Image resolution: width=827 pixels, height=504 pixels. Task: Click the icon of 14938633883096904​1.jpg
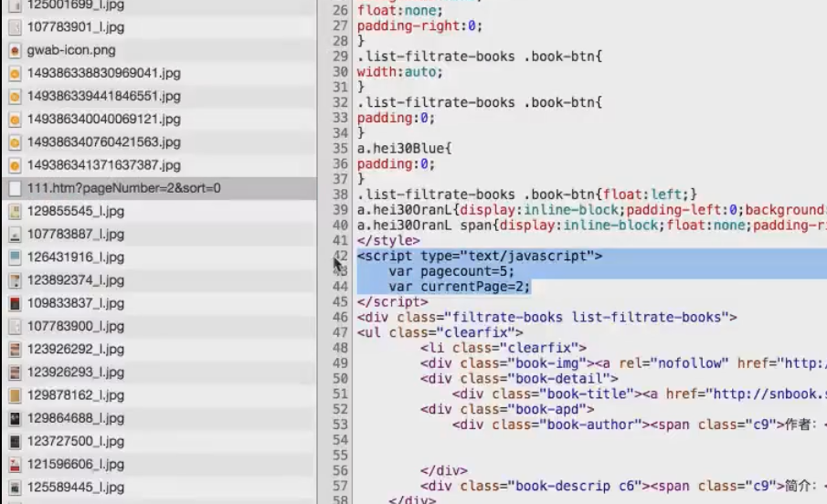tap(16, 73)
